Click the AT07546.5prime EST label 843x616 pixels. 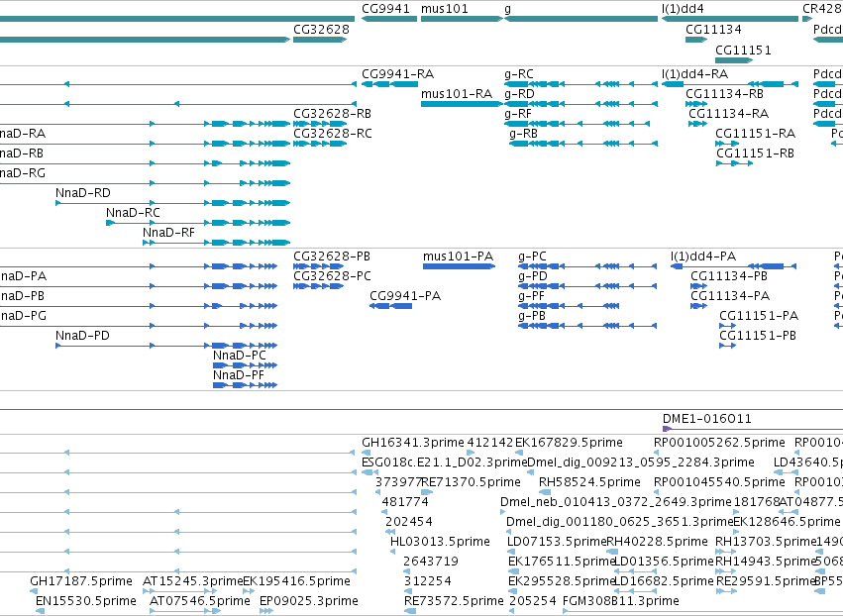click(x=200, y=601)
